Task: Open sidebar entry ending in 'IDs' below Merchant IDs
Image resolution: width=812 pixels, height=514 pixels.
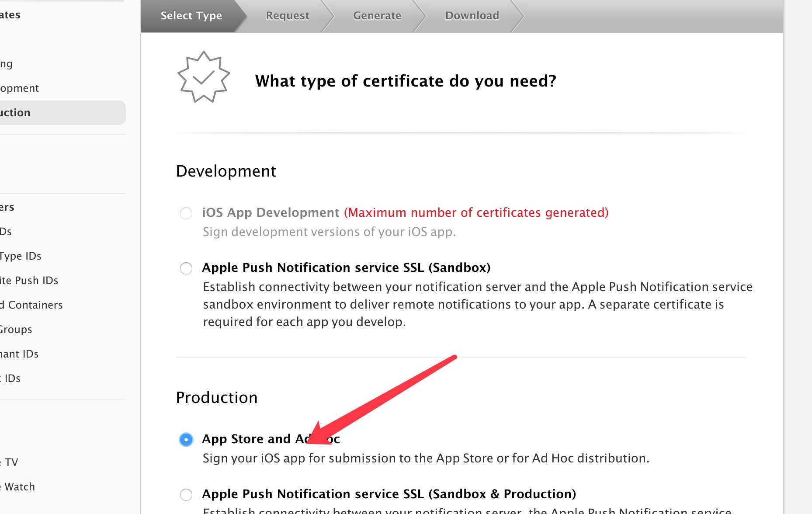Action: pos(10,379)
